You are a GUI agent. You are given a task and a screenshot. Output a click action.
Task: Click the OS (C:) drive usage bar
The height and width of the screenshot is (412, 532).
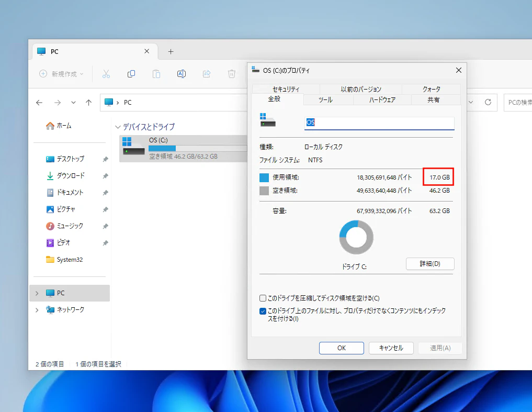point(198,149)
